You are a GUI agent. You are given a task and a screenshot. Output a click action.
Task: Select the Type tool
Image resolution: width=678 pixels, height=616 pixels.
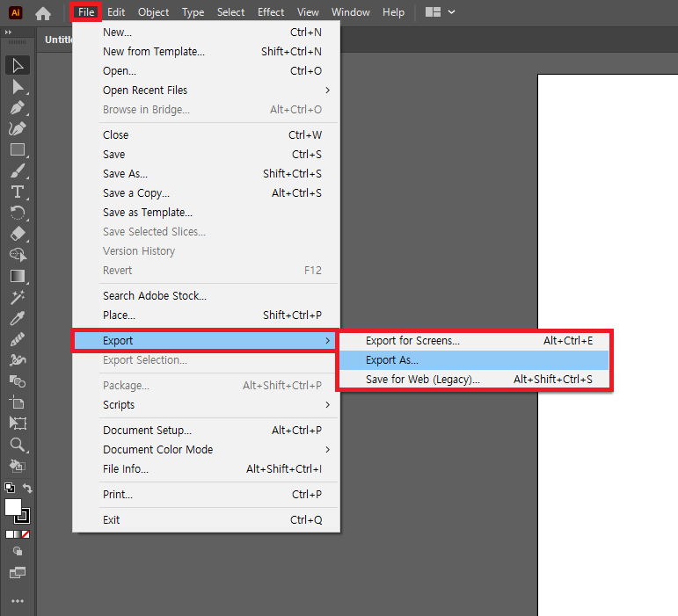(18, 192)
